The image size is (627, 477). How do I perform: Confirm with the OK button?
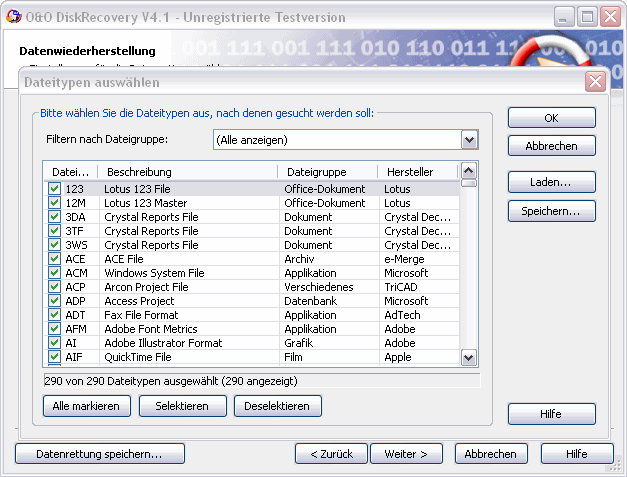pos(551,118)
